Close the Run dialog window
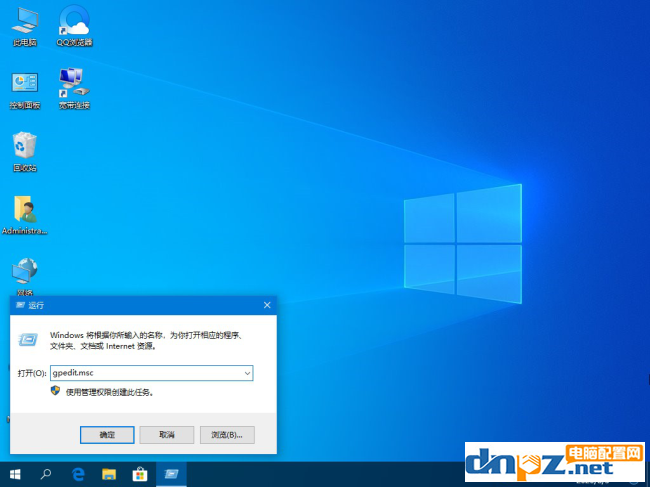This screenshot has width=650, height=487. click(267, 305)
